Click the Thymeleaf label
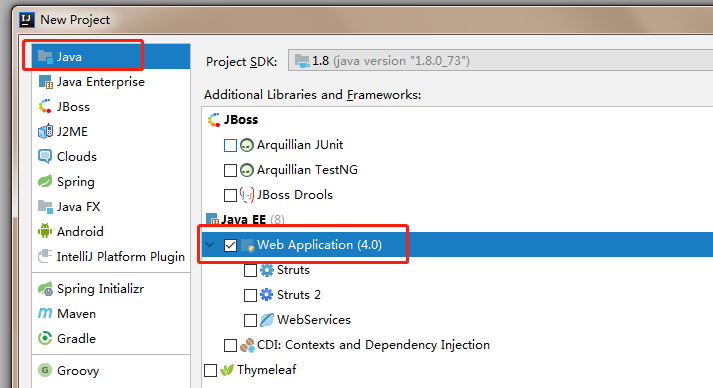Viewport: 713px width, 388px height. click(266, 370)
